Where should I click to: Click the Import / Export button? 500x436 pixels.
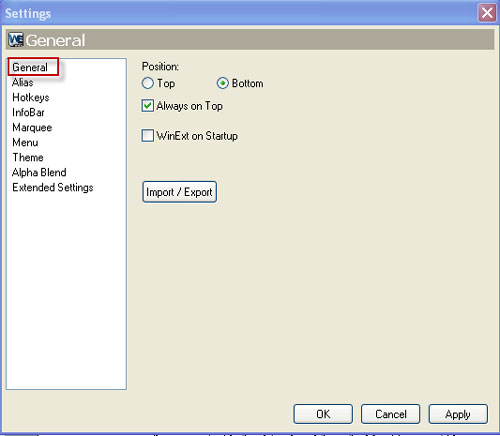coord(179,192)
